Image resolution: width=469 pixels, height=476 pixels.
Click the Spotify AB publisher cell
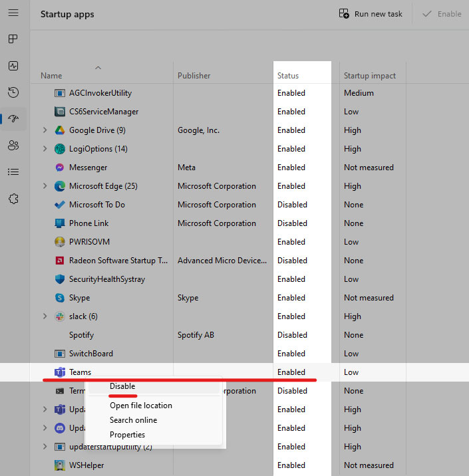(196, 335)
